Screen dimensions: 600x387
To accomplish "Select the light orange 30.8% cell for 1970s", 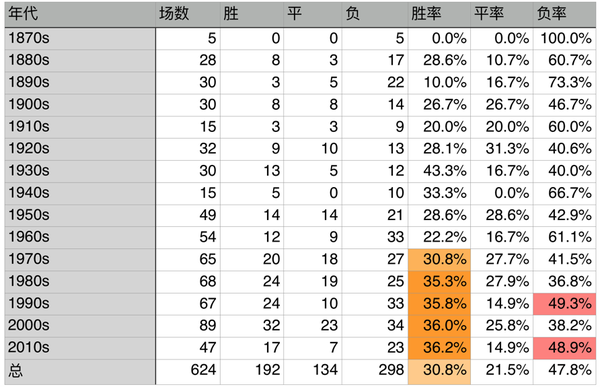I will [x=439, y=260].
